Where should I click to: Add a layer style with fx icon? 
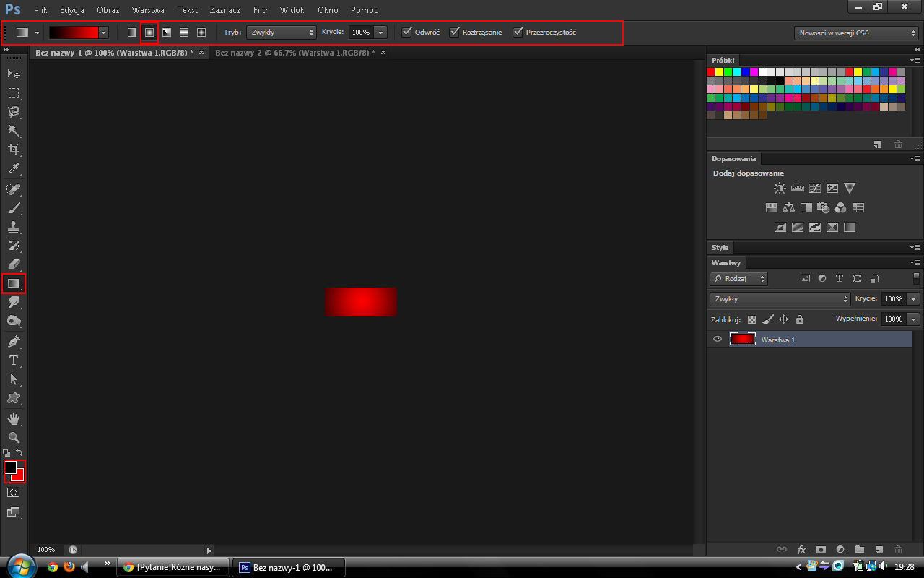801,550
